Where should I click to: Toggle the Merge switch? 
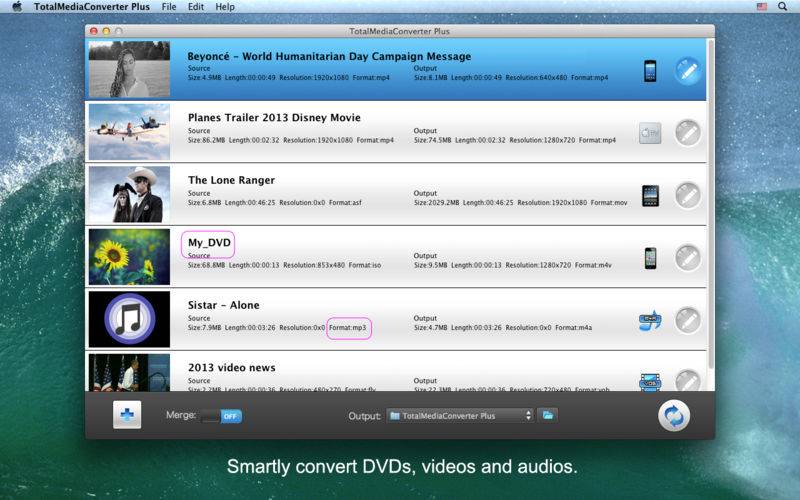click(221, 416)
